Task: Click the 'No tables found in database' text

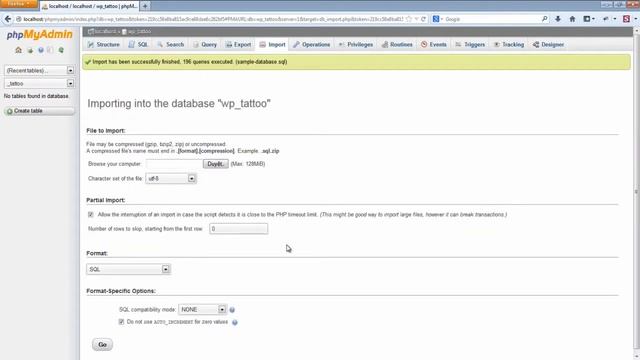Action: click(x=36, y=96)
